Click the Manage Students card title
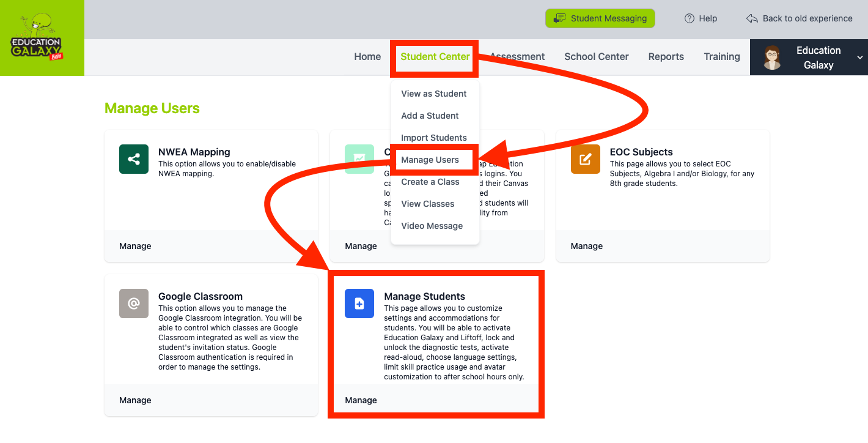868x443 pixels. point(425,296)
